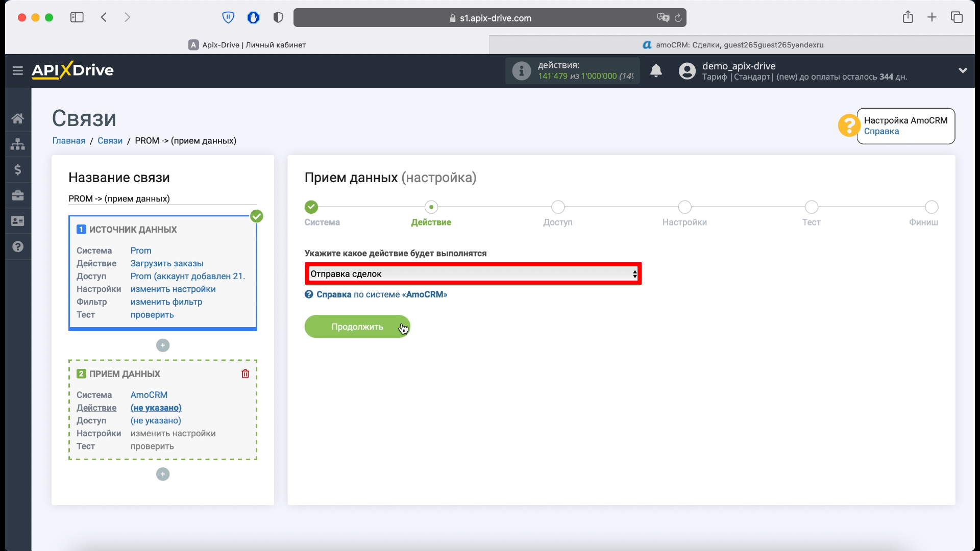Open the Связи breadcrumb link
The image size is (980, 551).
click(110, 141)
